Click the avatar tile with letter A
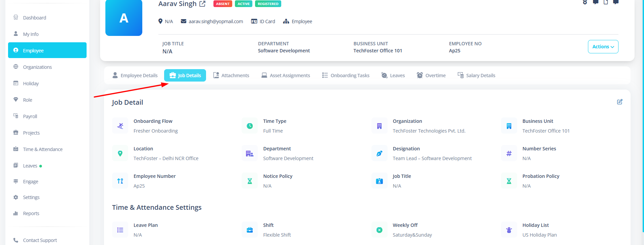The image size is (644, 245). (x=124, y=17)
